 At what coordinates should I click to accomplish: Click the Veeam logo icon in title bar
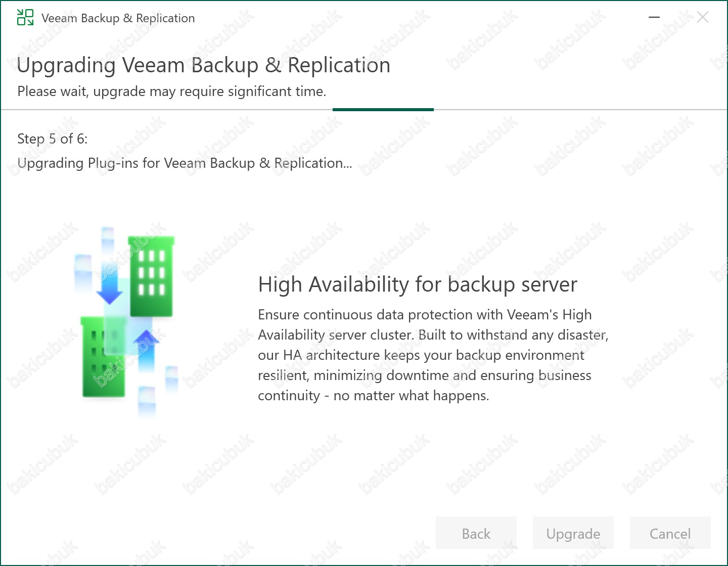coord(25,18)
